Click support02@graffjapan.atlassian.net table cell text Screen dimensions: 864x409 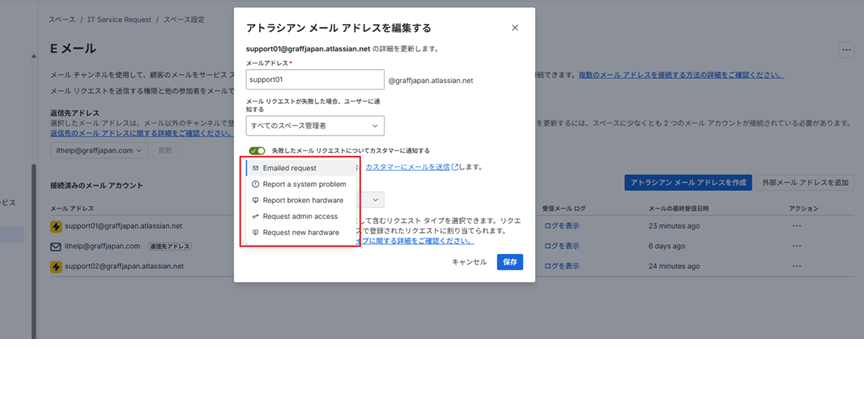tap(124, 266)
